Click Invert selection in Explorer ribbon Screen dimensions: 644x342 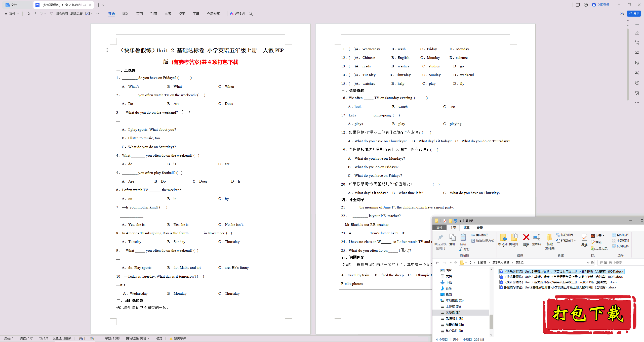[x=621, y=246]
